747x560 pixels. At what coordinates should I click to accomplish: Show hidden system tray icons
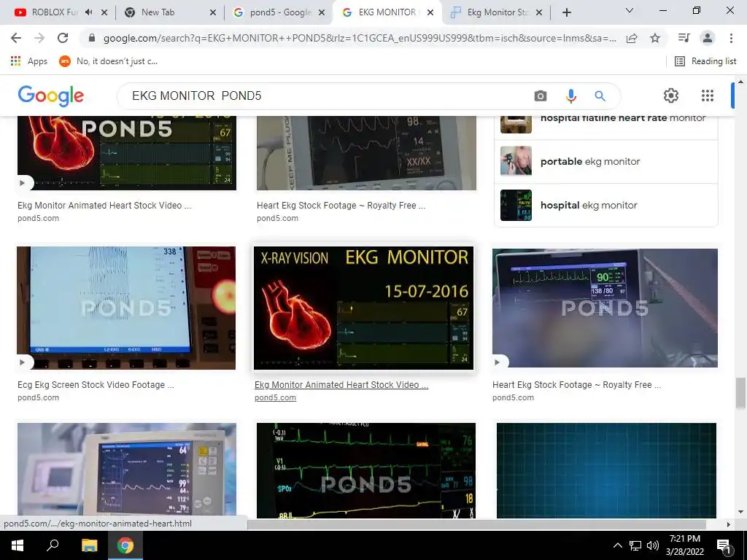617,545
